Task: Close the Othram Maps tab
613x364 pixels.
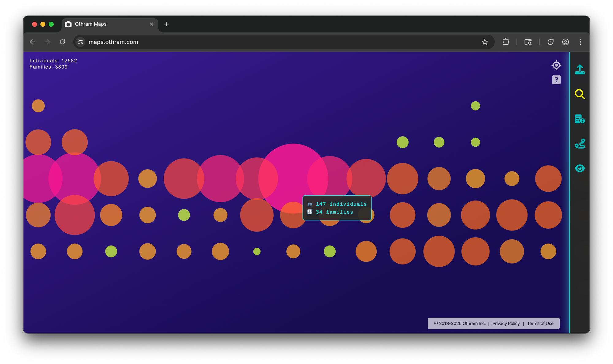Action: coord(151,24)
